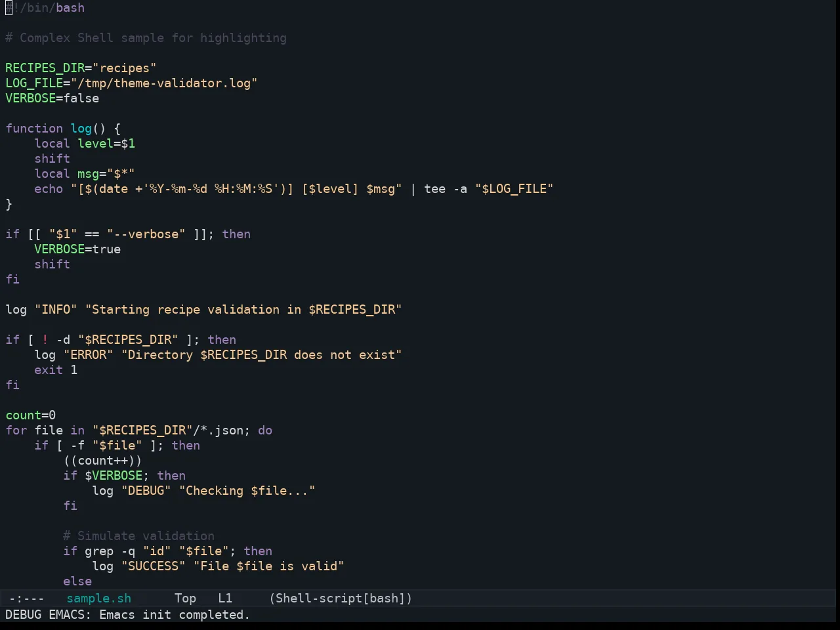Click the Top position indicator in mode line
Screen dimensions: 840x630
coord(185,598)
